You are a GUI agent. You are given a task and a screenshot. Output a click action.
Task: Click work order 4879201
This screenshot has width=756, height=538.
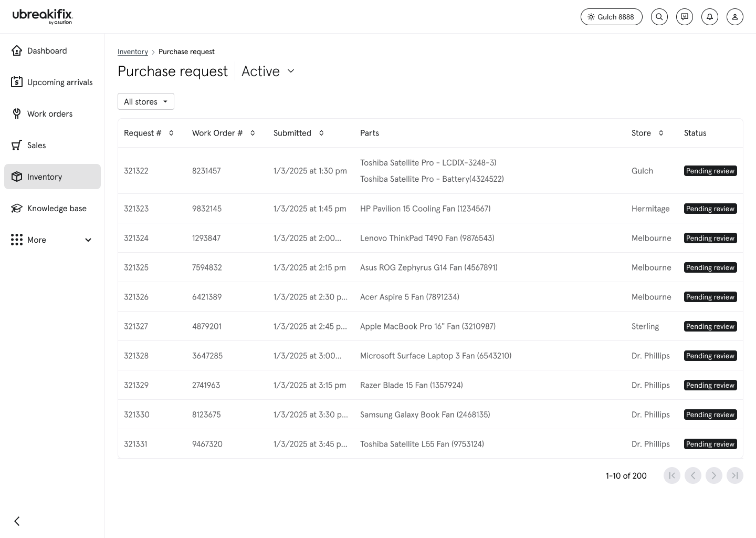click(207, 326)
